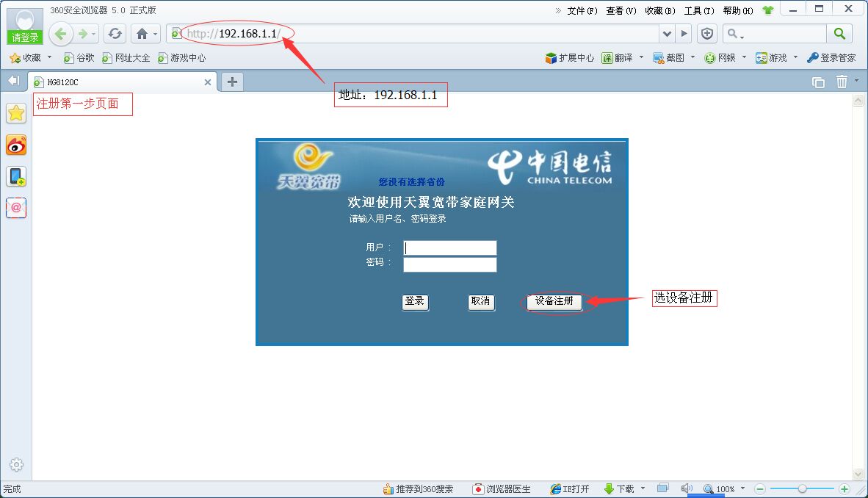
Task: Click the browser forward arrow button
Action: [x=83, y=34]
